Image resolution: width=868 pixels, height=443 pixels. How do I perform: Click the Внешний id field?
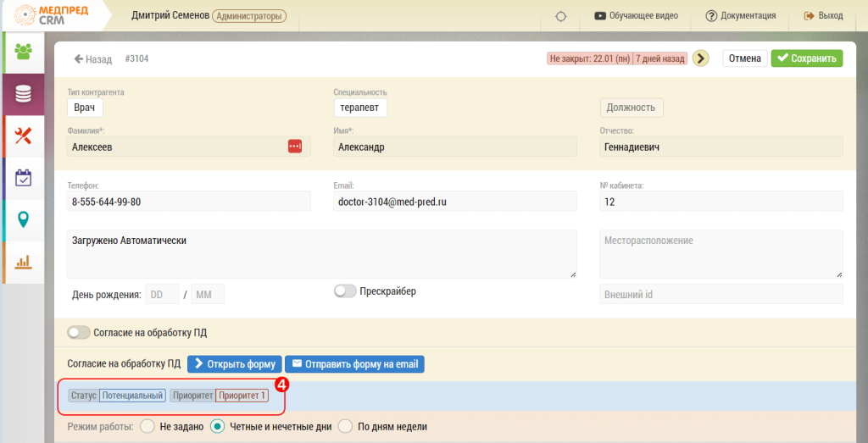click(x=721, y=294)
